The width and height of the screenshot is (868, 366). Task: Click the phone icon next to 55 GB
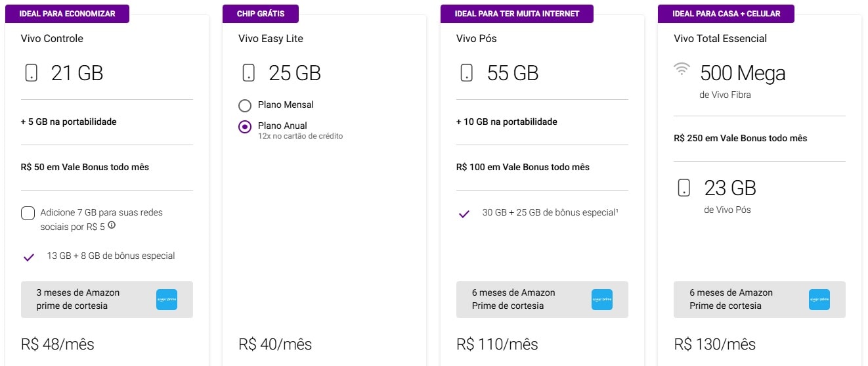click(466, 73)
